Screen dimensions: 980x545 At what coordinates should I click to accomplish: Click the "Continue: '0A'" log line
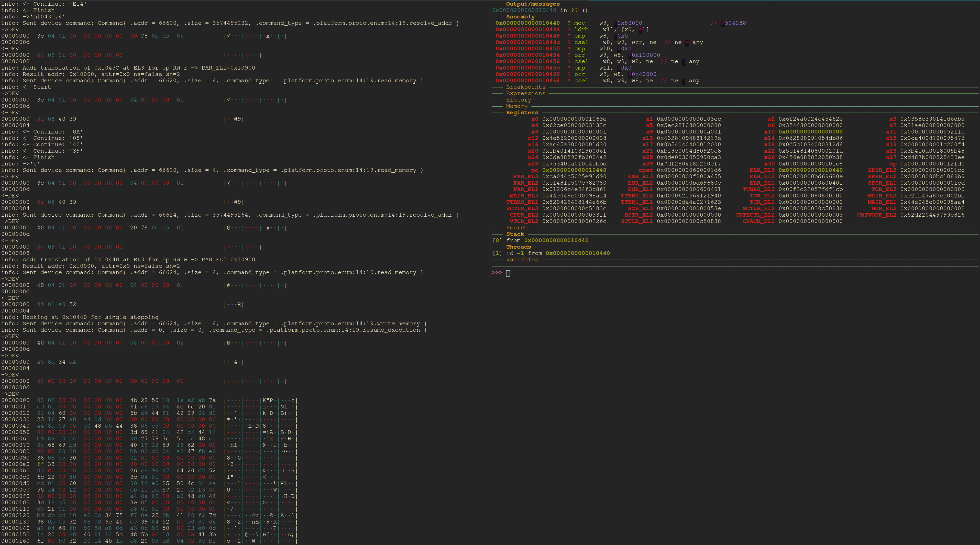[42, 132]
